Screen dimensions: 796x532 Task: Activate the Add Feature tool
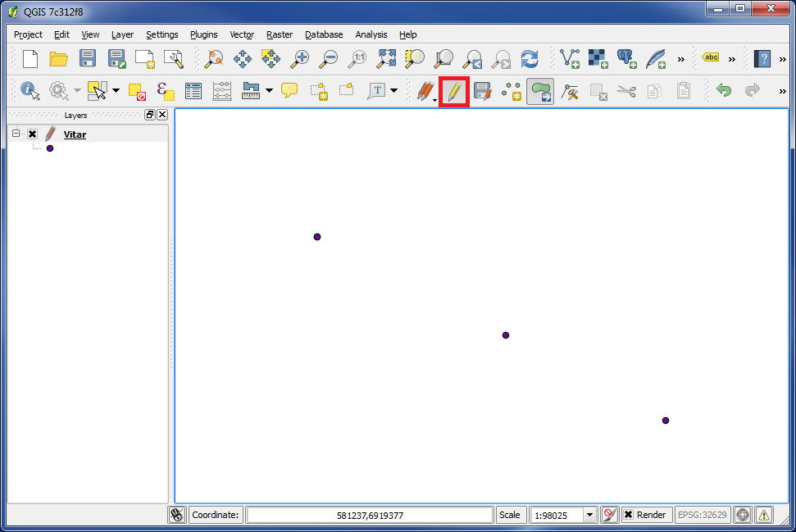click(512, 91)
